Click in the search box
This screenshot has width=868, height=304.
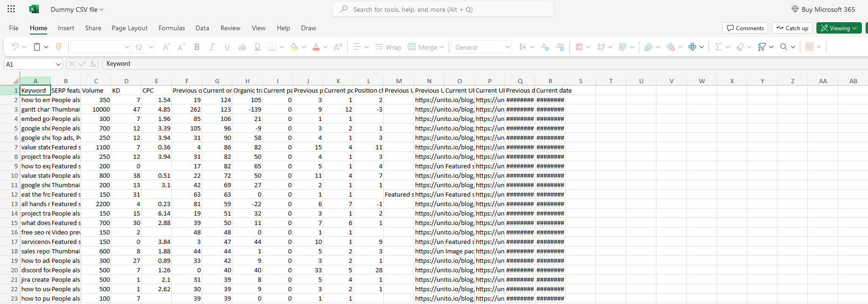click(443, 9)
